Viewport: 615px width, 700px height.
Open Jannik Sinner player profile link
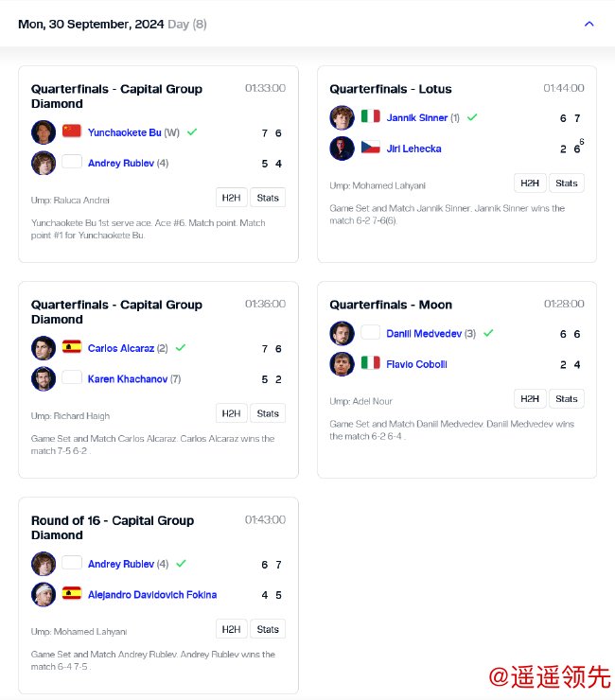click(x=417, y=118)
